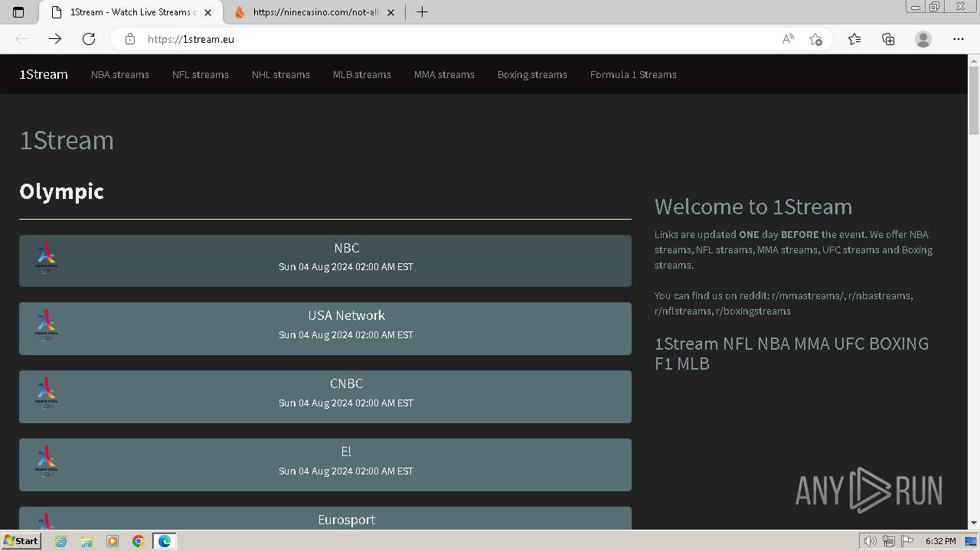This screenshot has width=980, height=551.
Task: Click the large 1Stream page heading
Action: [67, 140]
